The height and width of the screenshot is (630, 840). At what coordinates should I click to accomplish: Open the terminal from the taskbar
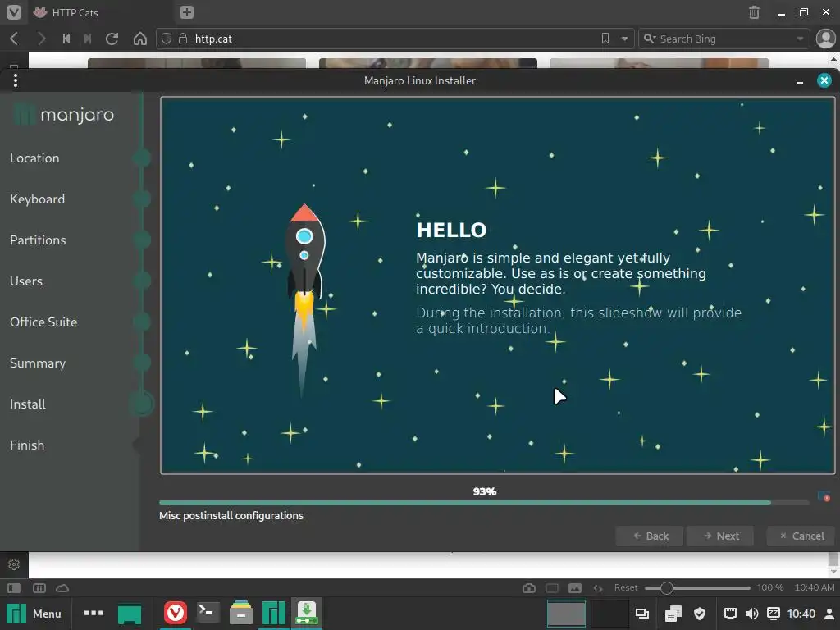click(208, 613)
